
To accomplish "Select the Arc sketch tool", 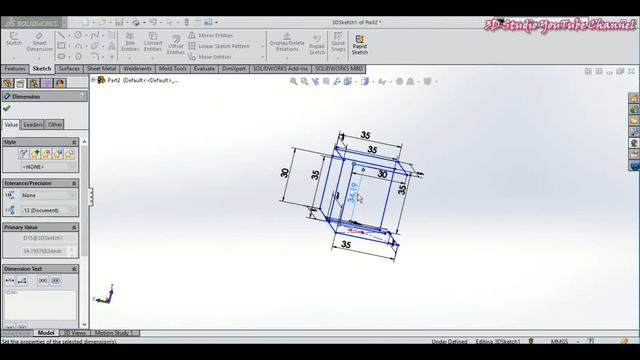I will 78,46.
